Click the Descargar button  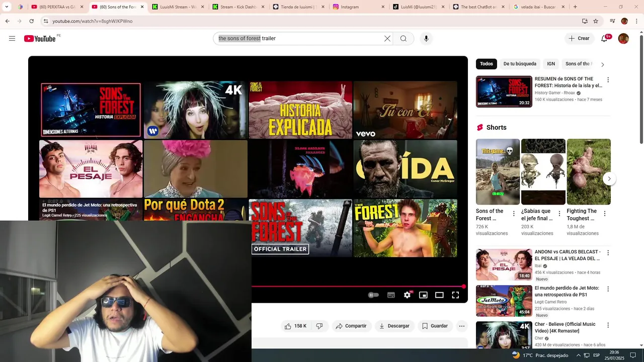[394, 326]
